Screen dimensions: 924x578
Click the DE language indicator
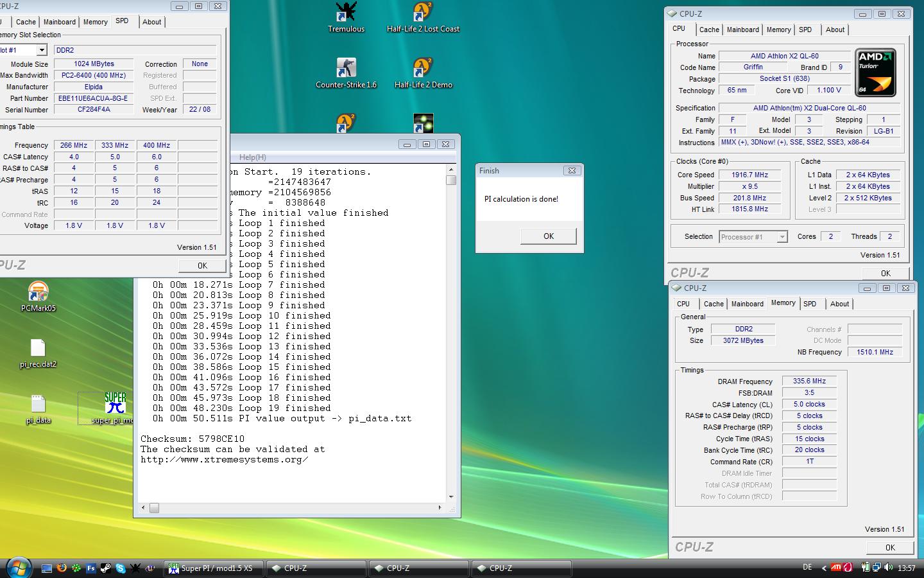[x=807, y=568]
